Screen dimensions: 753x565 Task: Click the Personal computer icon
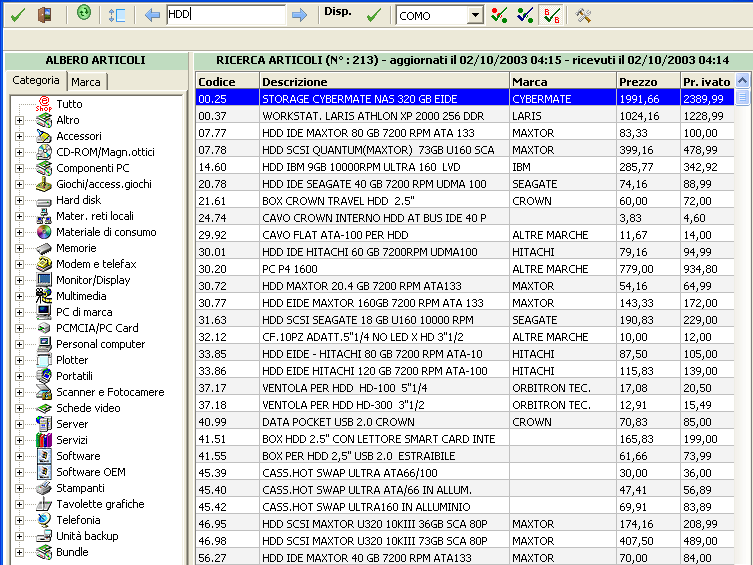[44, 344]
